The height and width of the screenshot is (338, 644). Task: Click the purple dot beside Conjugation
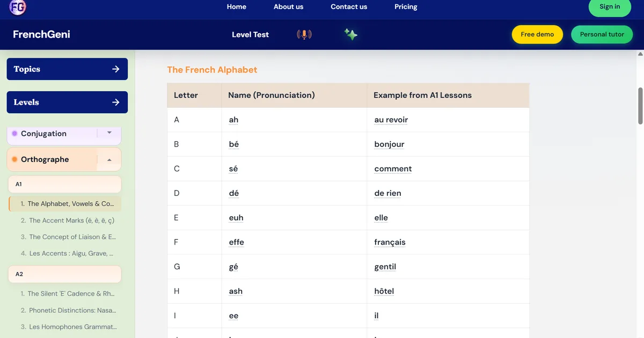click(14, 134)
